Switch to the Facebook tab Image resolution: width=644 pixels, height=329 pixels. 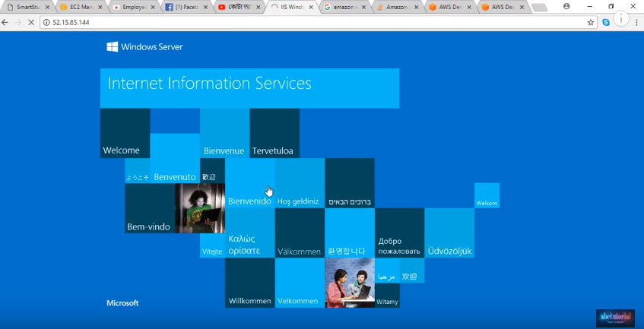click(186, 7)
